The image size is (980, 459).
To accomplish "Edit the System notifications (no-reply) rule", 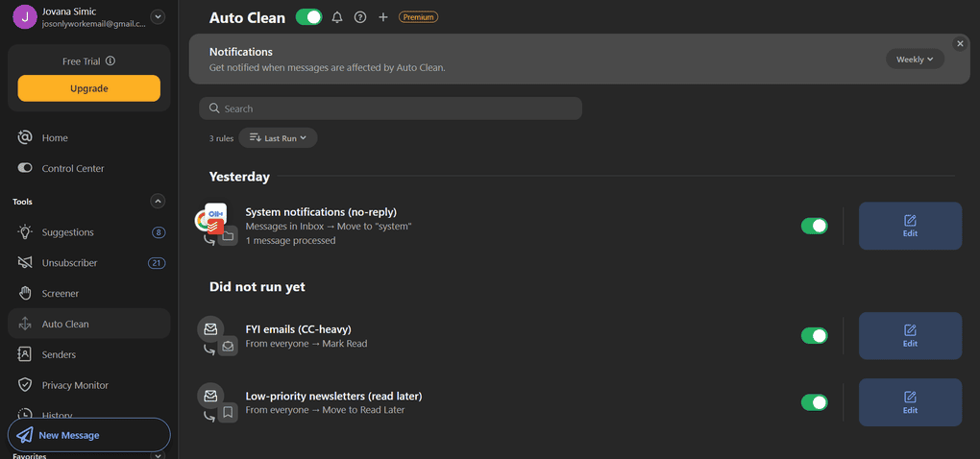I will click(x=910, y=226).
